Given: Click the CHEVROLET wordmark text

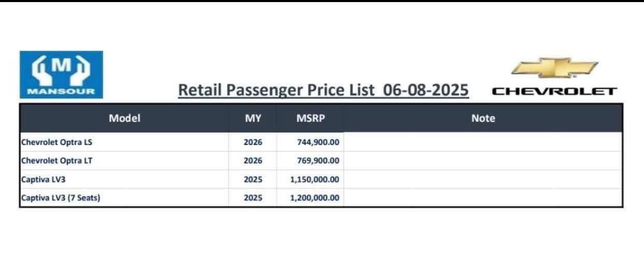Looking at the screenshot, I should click(x=554, y=92).
